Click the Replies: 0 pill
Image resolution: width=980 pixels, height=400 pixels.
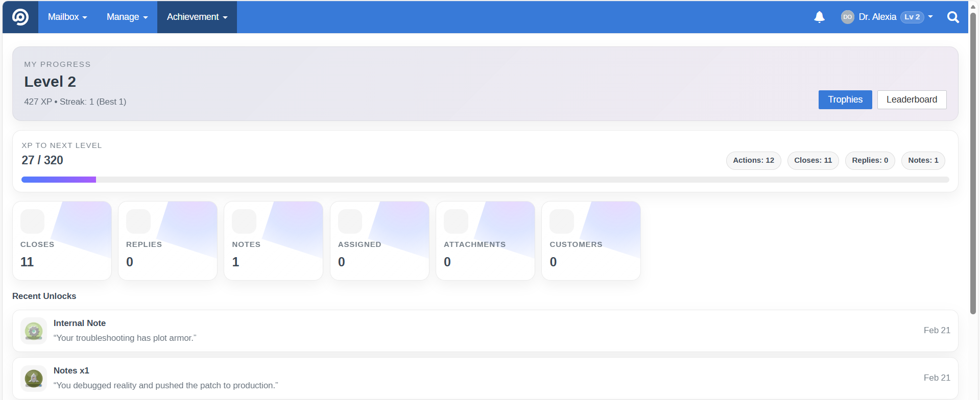click(870, 160)
